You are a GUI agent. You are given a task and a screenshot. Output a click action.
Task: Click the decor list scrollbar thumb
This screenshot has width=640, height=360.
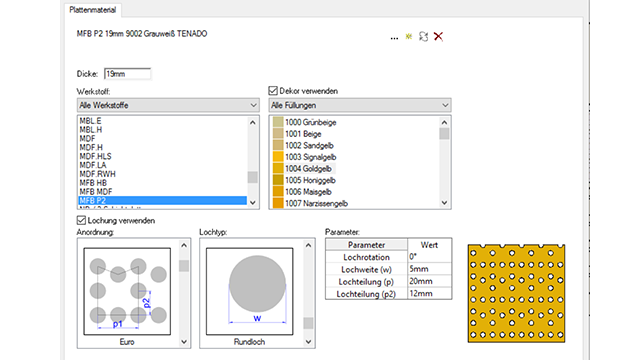click(x=444, y=134)
